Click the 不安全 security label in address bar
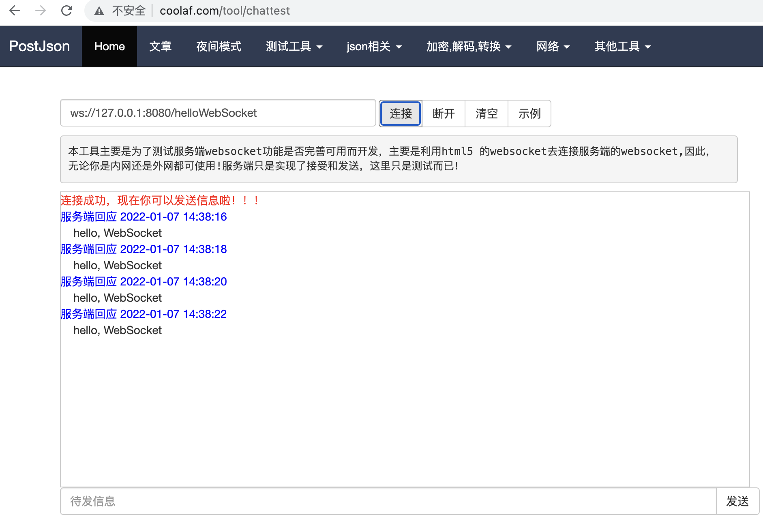Screen dimensions: 763x532 pyautogui.click(x=129, y=11)
